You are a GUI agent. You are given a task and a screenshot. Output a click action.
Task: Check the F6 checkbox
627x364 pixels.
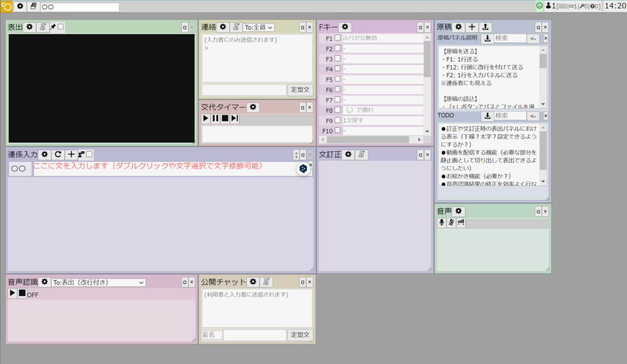click(x=338, y=89)
